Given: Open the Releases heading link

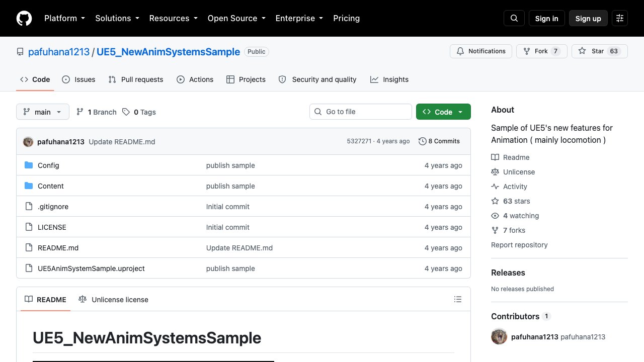Looking at the screenshot, I should point(508,273).
